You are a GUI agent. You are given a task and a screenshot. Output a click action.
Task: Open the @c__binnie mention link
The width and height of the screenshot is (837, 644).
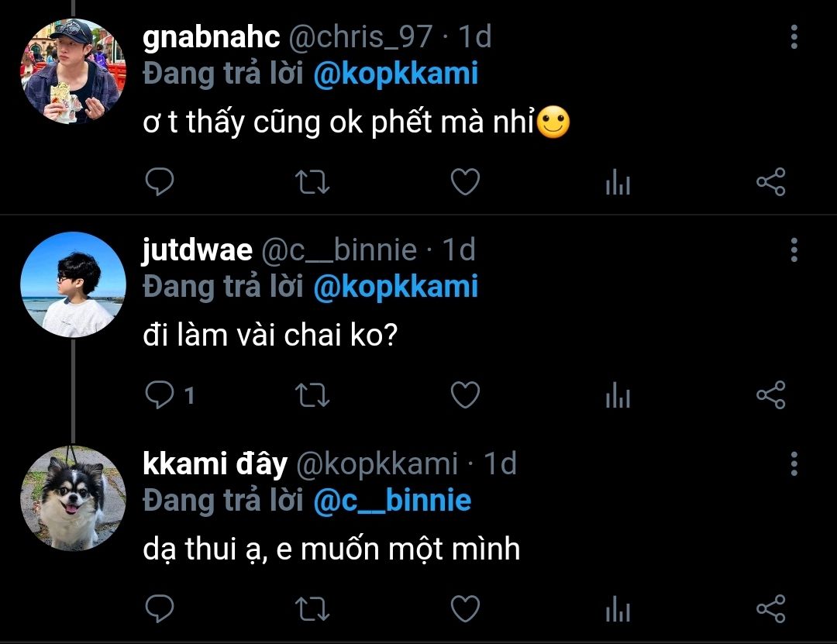pyautogui.click(x=392, y=501)
